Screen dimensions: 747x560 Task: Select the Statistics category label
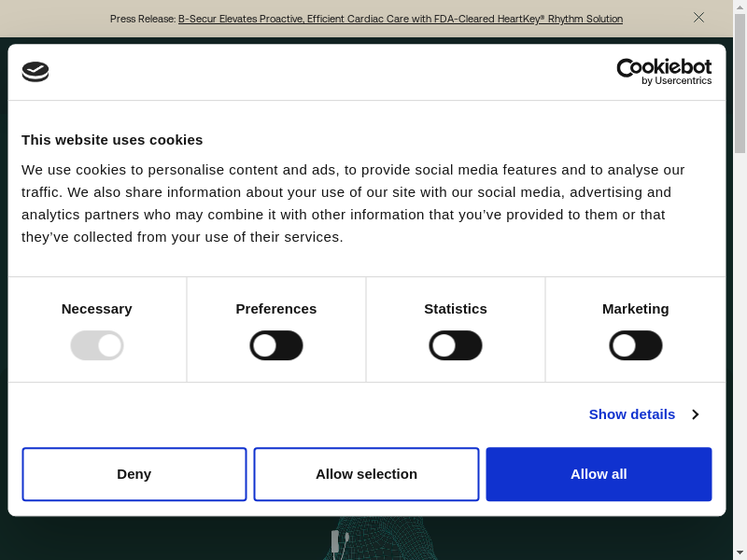pyautogui.click(x=456, y=309)
